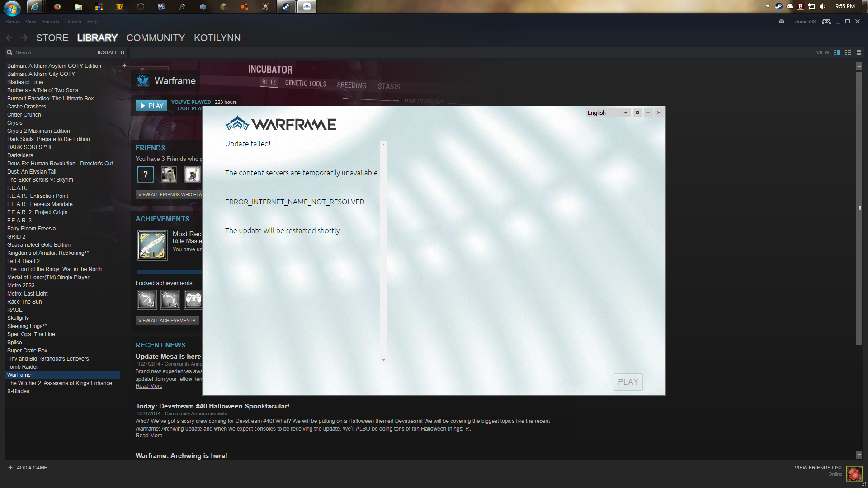
Task: Open the Friends menu
Action: click(x=51, y=22)
